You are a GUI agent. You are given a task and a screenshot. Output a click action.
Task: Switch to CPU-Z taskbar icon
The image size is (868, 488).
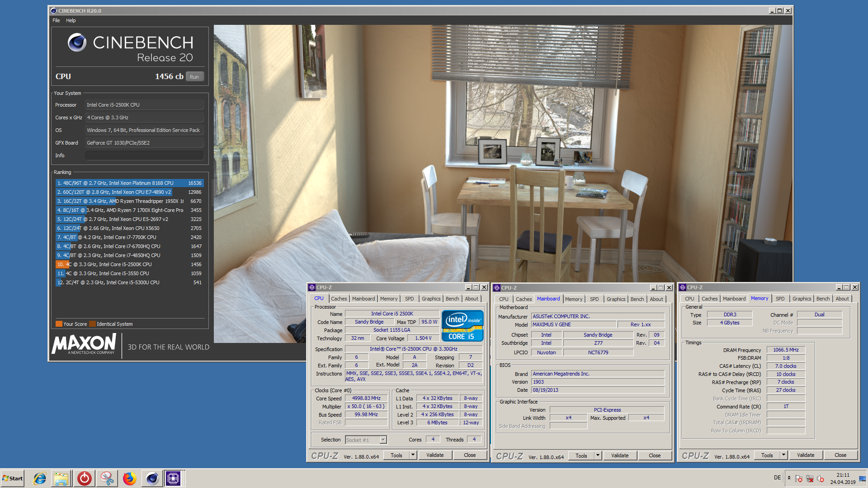pyautogui.click(x=173, y=478)
